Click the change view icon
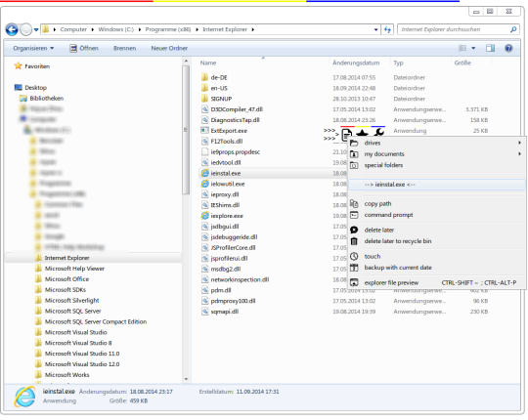The image size is (528, 420). (462, 48)
